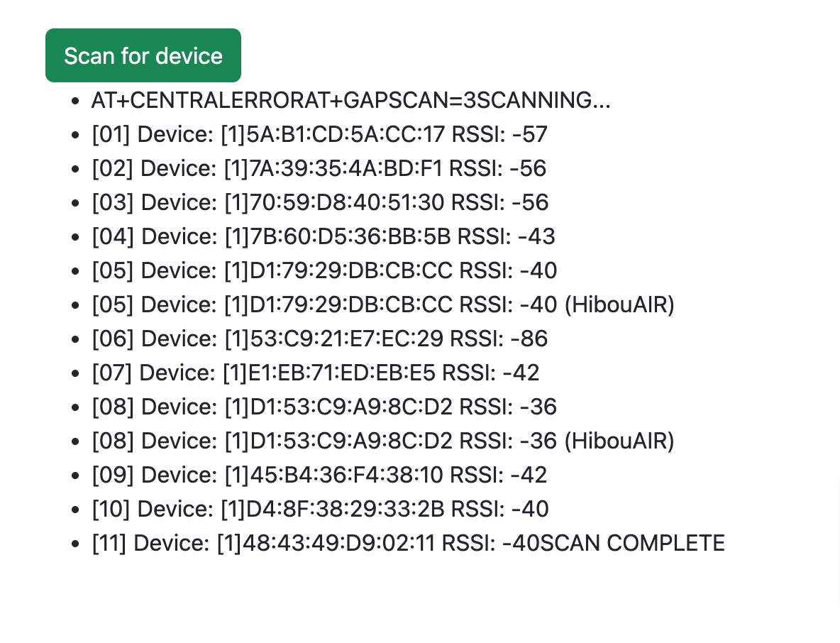
Task: Click the Scan for device button
Action: [143, 55]
